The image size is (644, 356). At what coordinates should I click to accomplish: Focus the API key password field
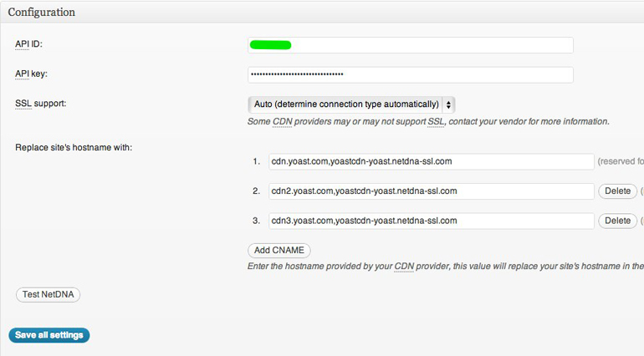click(x=411, y=75)
